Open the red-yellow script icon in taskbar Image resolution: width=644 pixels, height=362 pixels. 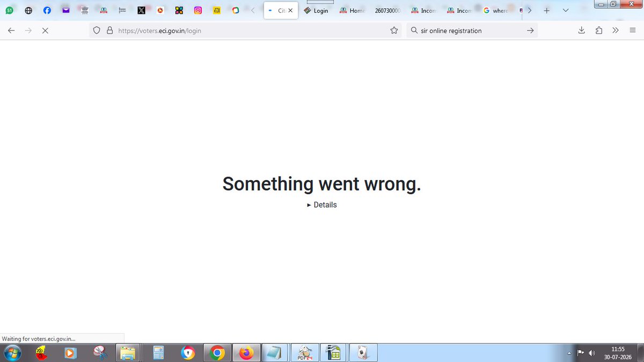40,352
